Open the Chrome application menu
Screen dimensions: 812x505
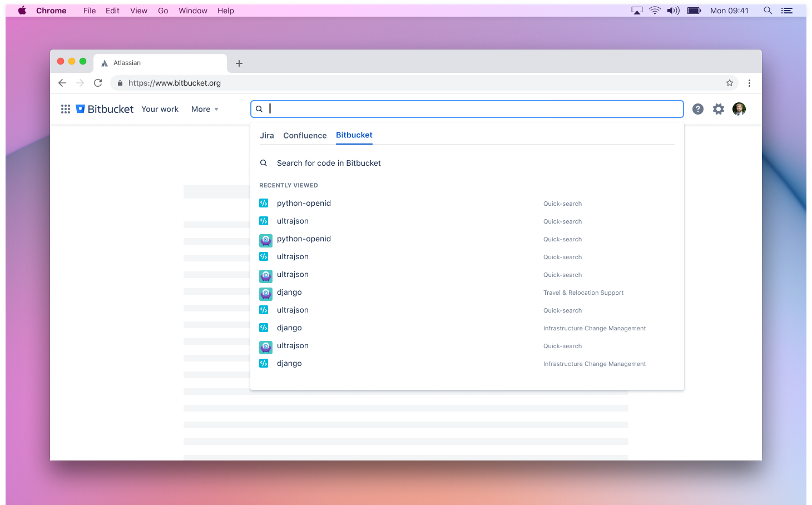point(51,11)
